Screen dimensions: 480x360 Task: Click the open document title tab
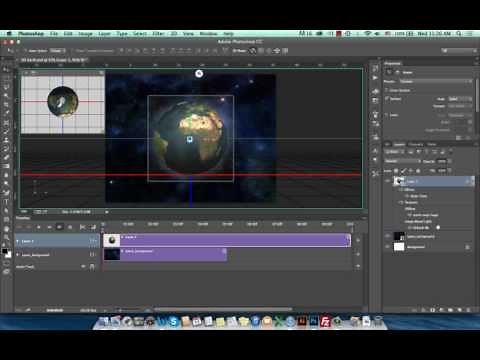click(x=53, y=60)
